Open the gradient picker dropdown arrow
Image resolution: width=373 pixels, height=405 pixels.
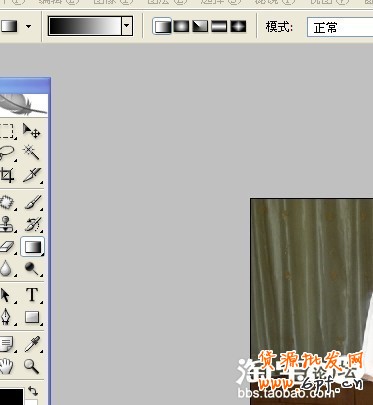coord(127,26)
